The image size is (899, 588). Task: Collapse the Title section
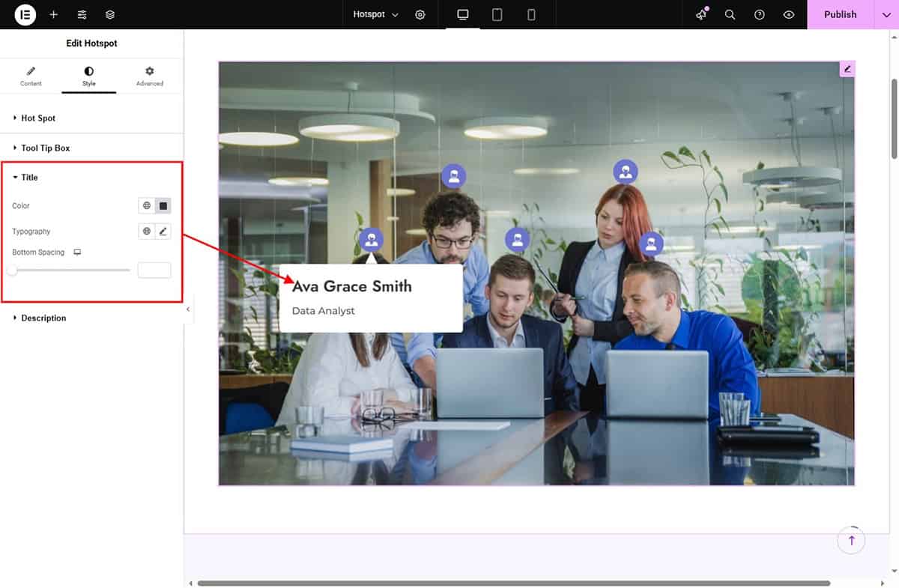(91, 178)
